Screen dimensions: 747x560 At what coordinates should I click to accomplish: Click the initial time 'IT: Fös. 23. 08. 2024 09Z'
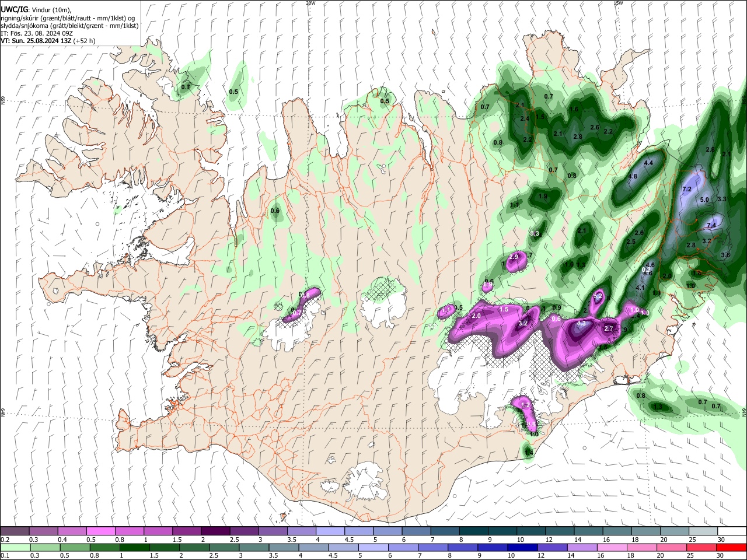pyautogui.click(x=37, y=33)
